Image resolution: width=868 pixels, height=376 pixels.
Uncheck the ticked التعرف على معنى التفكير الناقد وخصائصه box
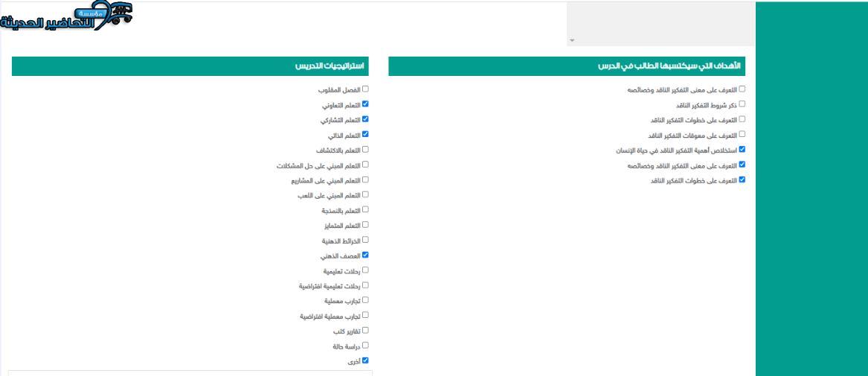(x=742, y=165)
